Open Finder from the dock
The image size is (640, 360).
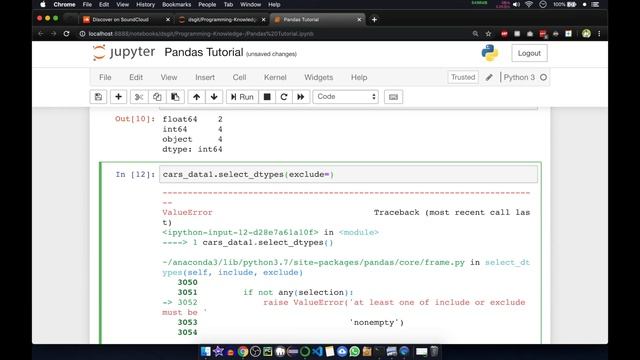[206, 351]
